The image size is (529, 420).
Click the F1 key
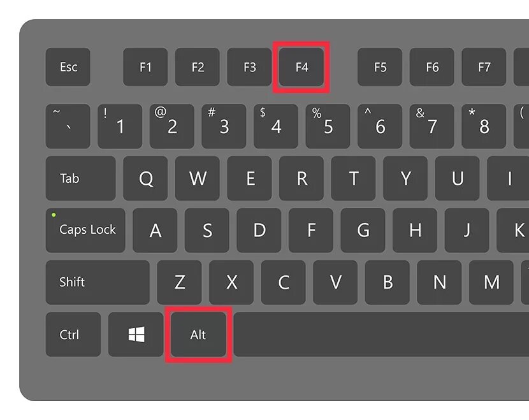(x=145, y=67)
